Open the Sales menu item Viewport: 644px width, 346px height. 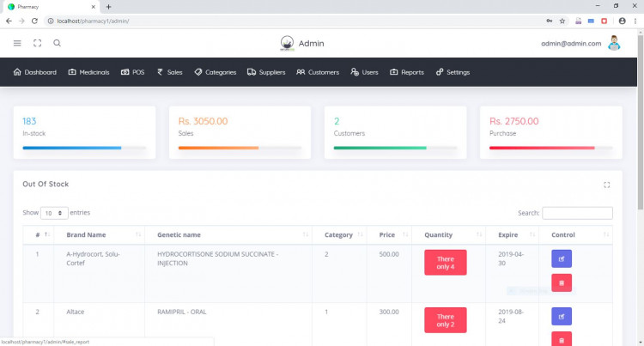(170, 72)
